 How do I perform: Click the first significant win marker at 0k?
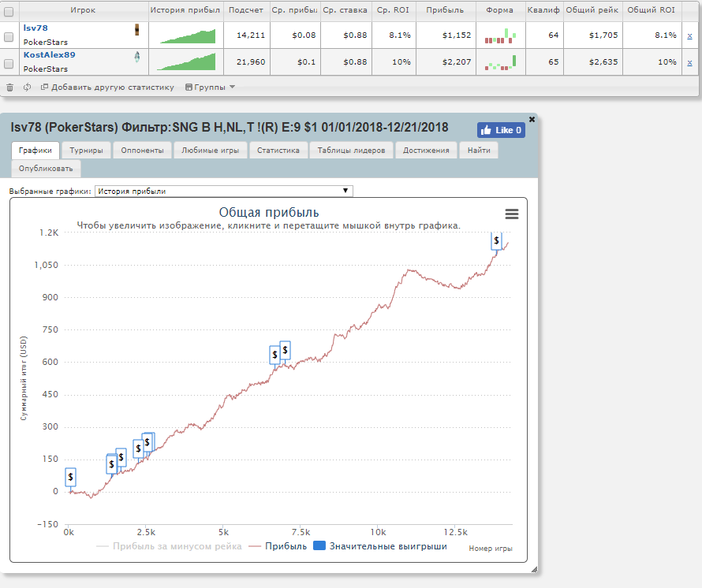[70, 477]
